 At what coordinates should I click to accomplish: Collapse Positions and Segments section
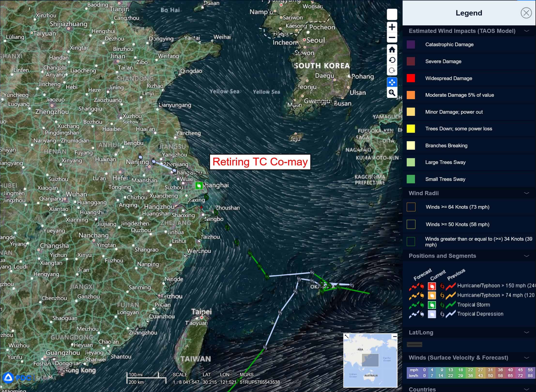tap(526, 256)
